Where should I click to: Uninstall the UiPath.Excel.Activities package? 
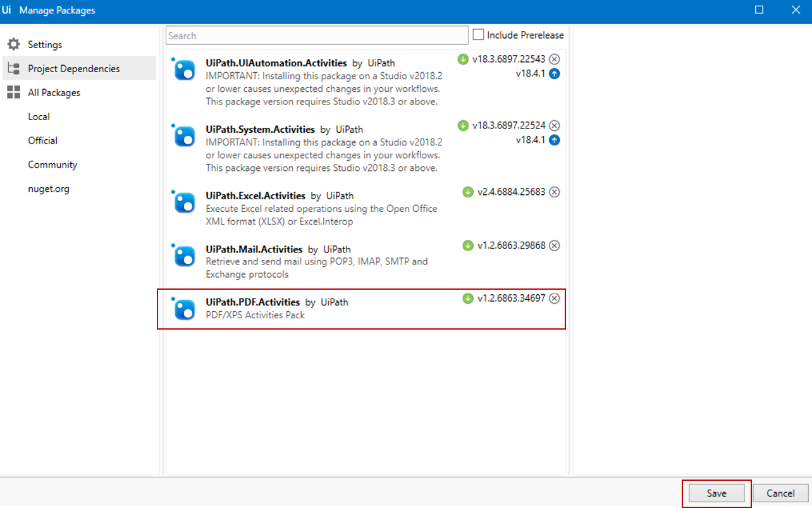555,192
